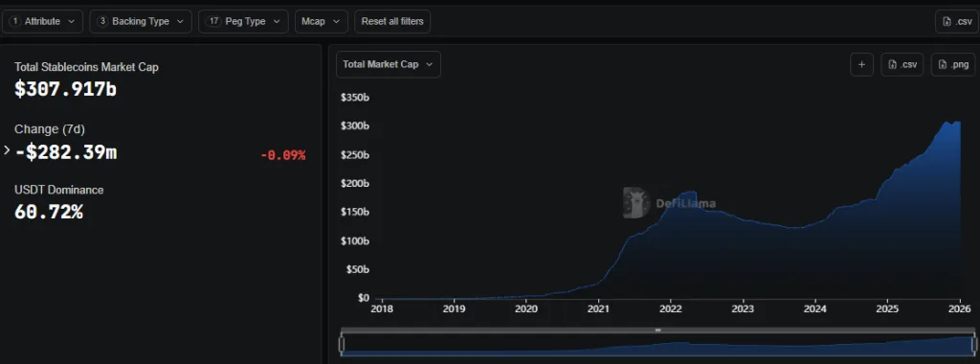The image size is (980, 364).
Task: Click the -$282.39m change value
Action: [x=66, y=152]
